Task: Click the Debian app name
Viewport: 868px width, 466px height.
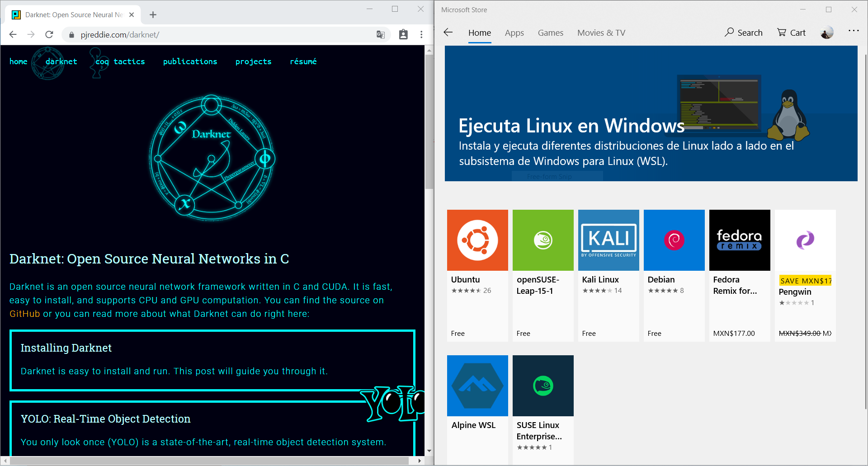Action: pyautogui.click(x=661, y=280)
